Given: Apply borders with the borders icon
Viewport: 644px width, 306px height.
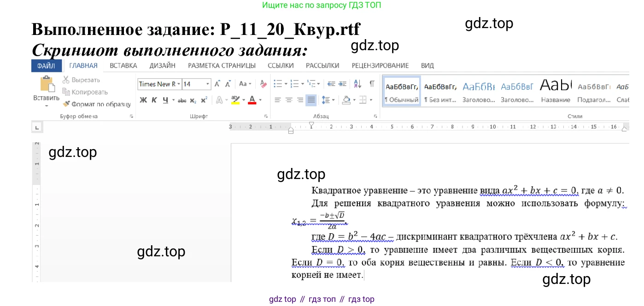Looking at the screenshot, I should [x=362, y=100].
